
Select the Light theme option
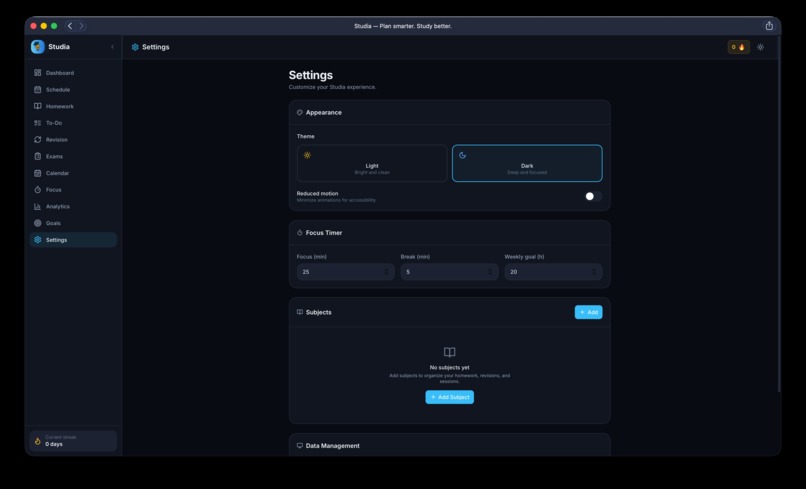tap(372, 163)
